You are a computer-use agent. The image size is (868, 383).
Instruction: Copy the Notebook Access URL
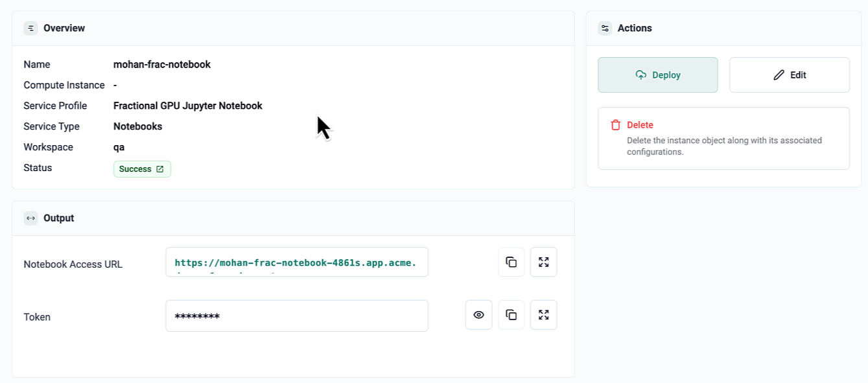[511, 262]
